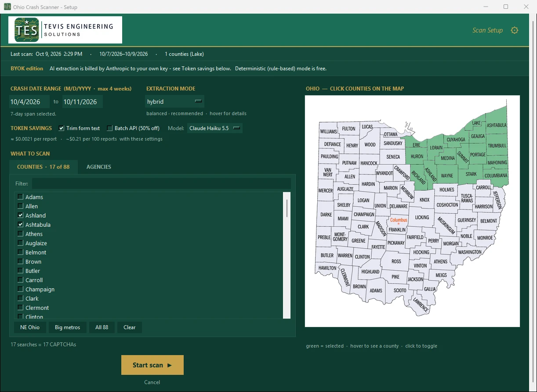
Task: Click the '≈ $0.0021 per report' text
Action: click(34, 139)
